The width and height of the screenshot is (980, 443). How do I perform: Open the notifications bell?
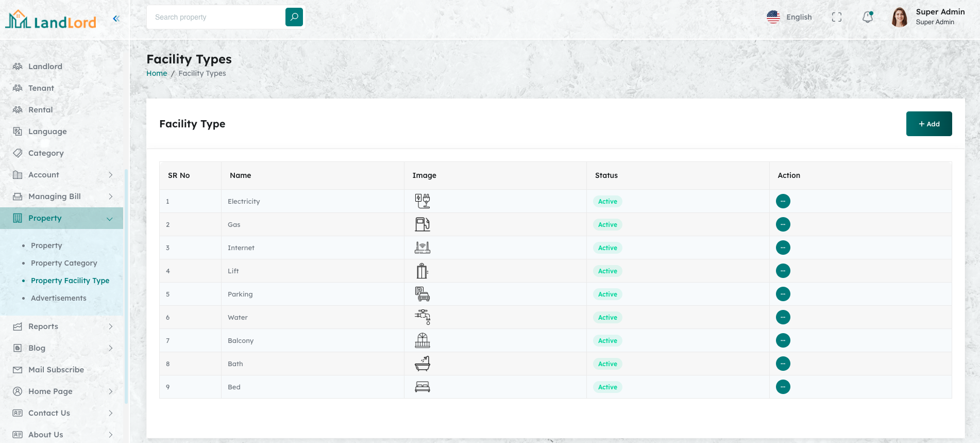pyautogui.click(x=868, y=17)
